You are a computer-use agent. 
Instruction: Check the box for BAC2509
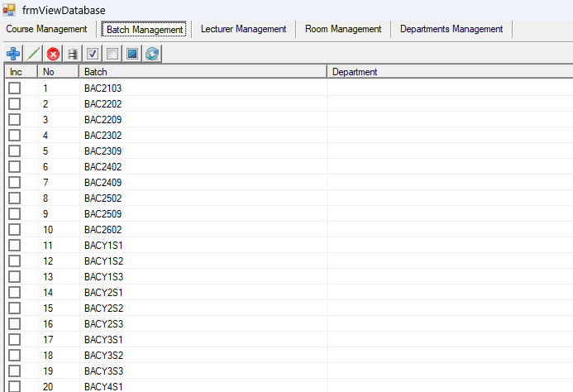pyautogui.click(x=15, y=214)
